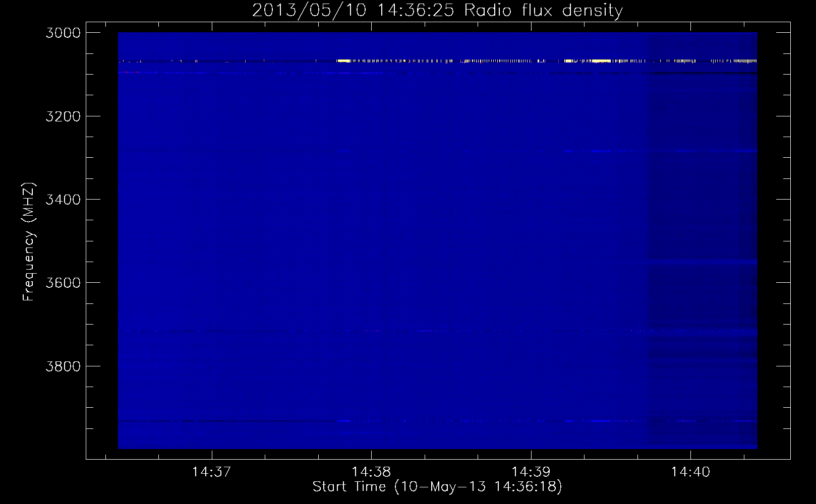Click the x-axis label 'Start Time (10-May-13 14:36:18)'
This screenshot has width=816, height=504.
pos(437,487)
